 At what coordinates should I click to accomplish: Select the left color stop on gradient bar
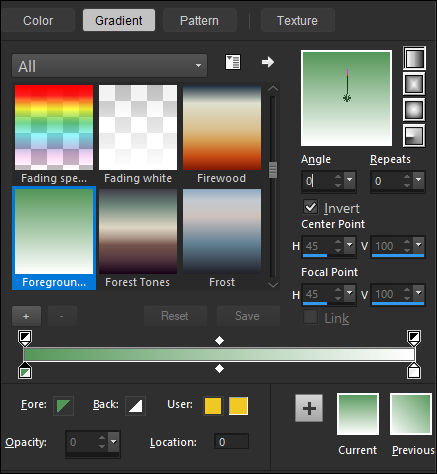click(25, 372)
